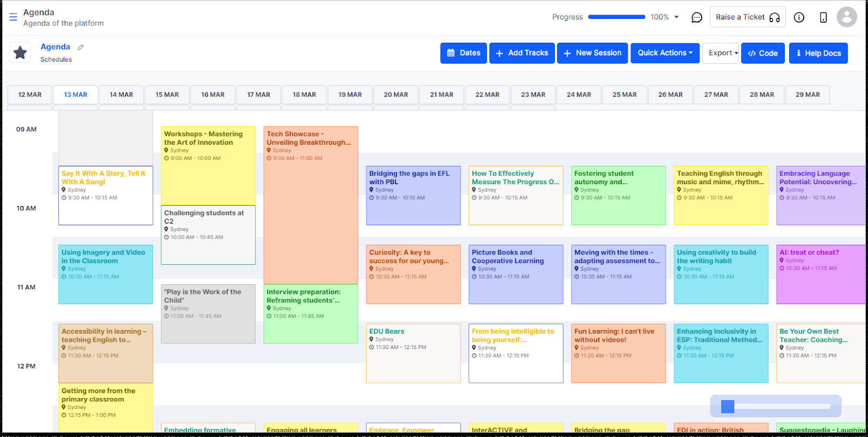
Task: Click the info circle icon
Action: [x=799, y=17]
